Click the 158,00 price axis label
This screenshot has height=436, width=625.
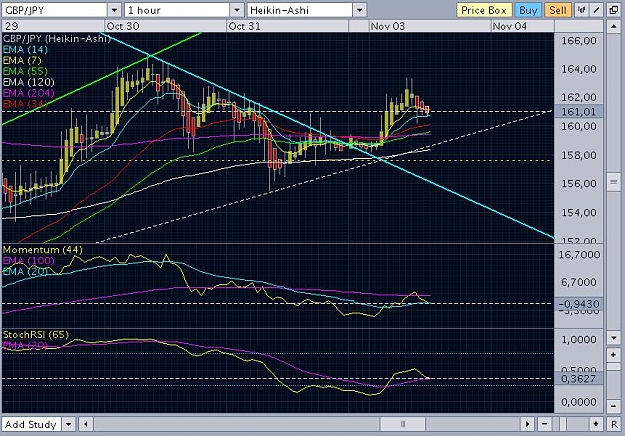pos(579,155)
